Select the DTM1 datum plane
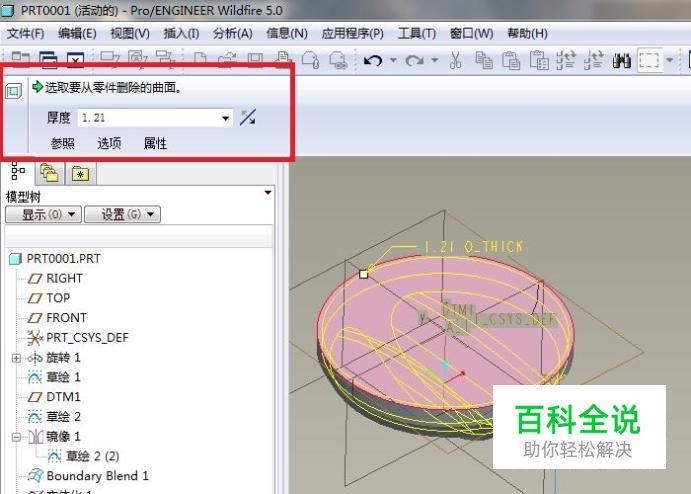This screenshot has width=691, height=494. (x=63, y=397)
